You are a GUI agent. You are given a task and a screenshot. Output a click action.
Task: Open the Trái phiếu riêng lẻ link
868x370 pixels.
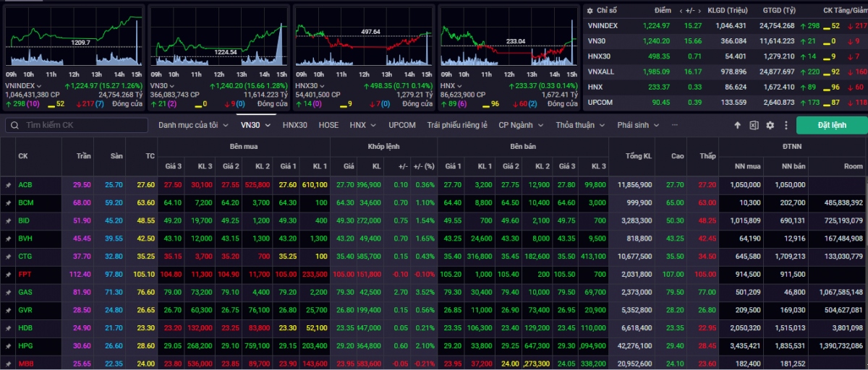[457, 125]
